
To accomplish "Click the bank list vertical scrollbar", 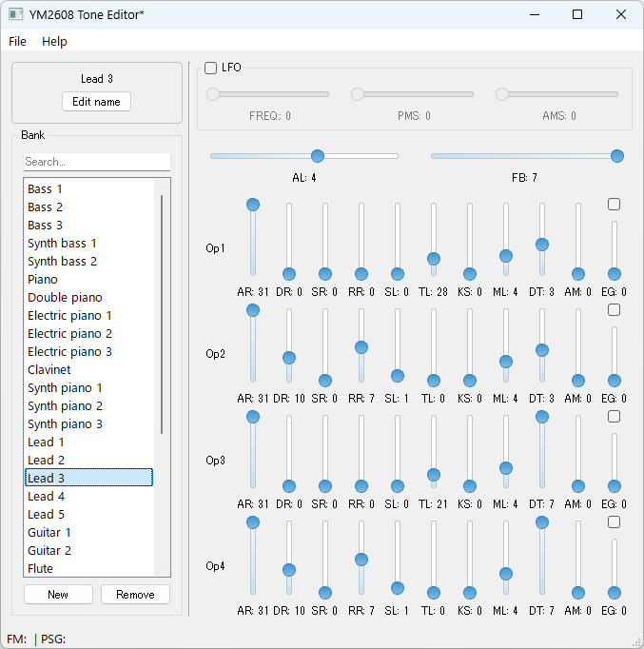I will (162, 314).
